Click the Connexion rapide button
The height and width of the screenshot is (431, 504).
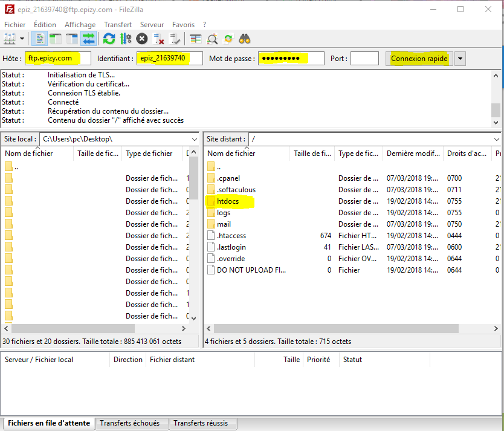419,59
